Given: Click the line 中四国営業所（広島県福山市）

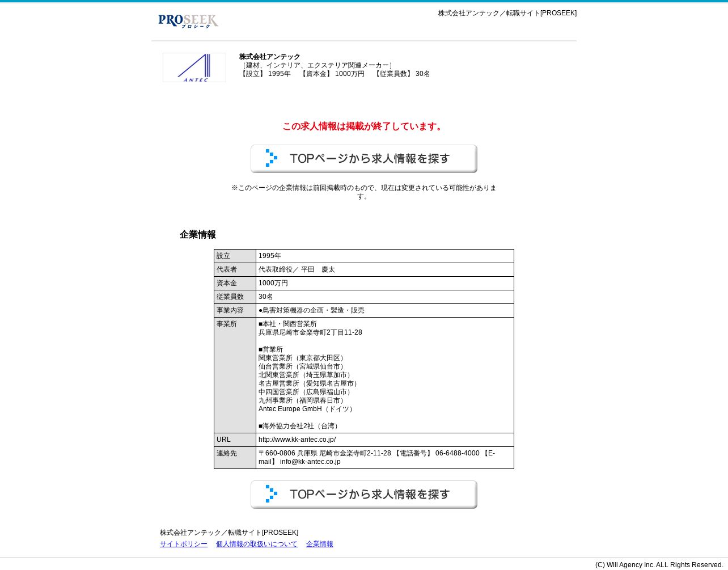Looking at the screenshot, I should click(306, 392).
